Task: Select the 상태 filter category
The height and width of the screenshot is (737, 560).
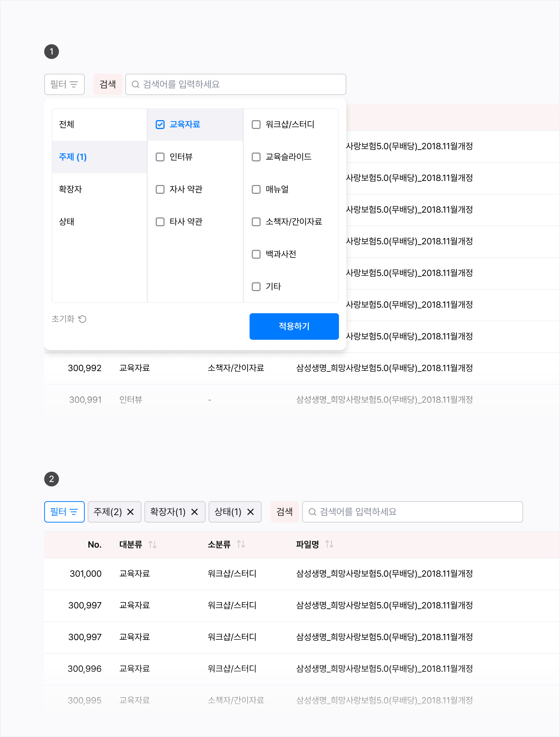Action: 67,222
